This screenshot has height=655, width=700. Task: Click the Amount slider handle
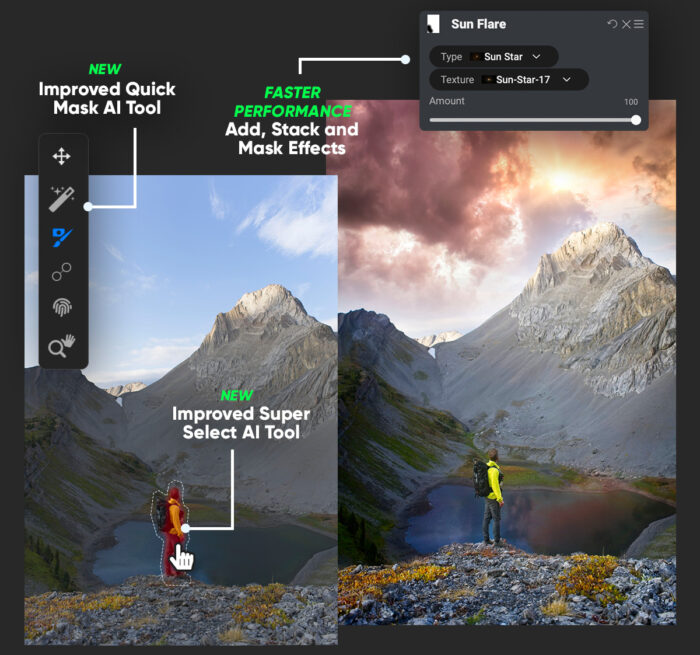(x=636, y=120)
